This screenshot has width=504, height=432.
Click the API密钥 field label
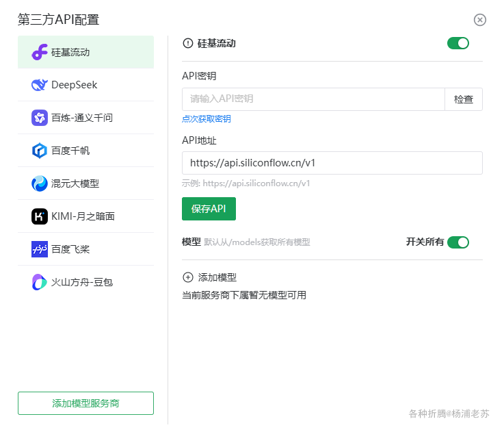point(199,76)
